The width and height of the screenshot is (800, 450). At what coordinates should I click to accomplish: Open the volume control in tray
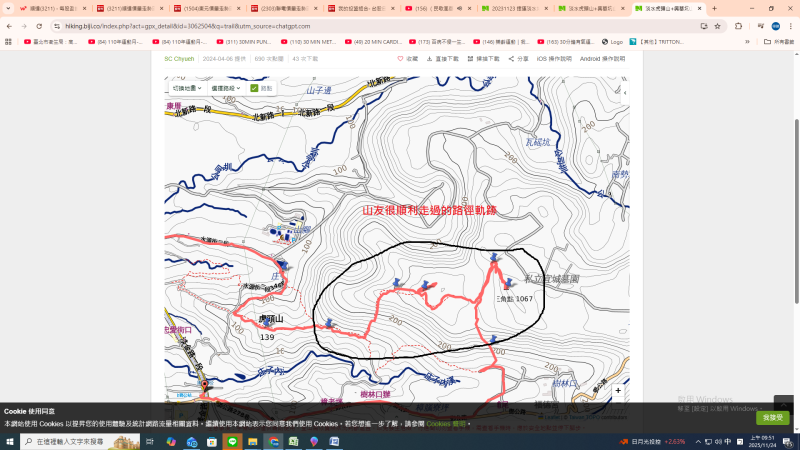[x=718, y=442]
